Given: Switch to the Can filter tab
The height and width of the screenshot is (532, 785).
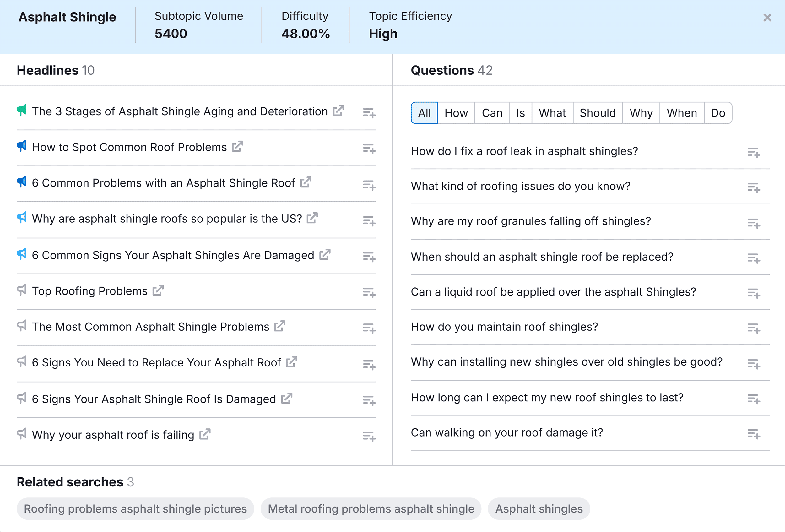Looking at the screenshot, I should point(492,113).
